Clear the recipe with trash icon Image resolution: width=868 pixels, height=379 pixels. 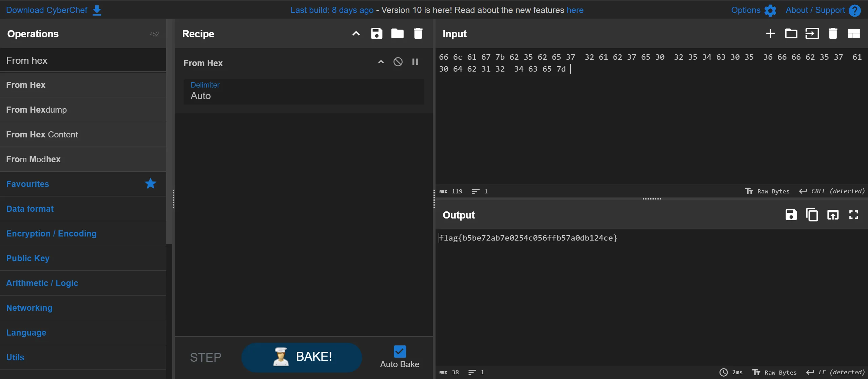pos(418,34)
